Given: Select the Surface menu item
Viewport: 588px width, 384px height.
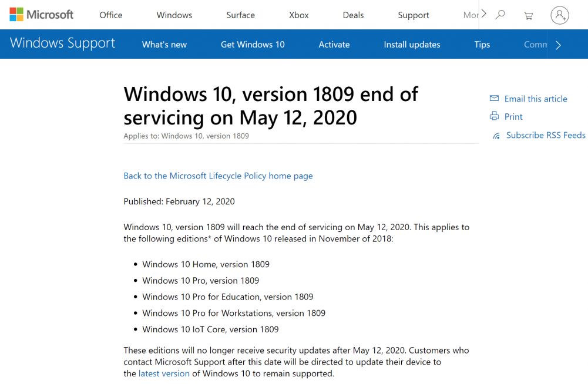Looking at the screenshot, I should pos(241,15).
